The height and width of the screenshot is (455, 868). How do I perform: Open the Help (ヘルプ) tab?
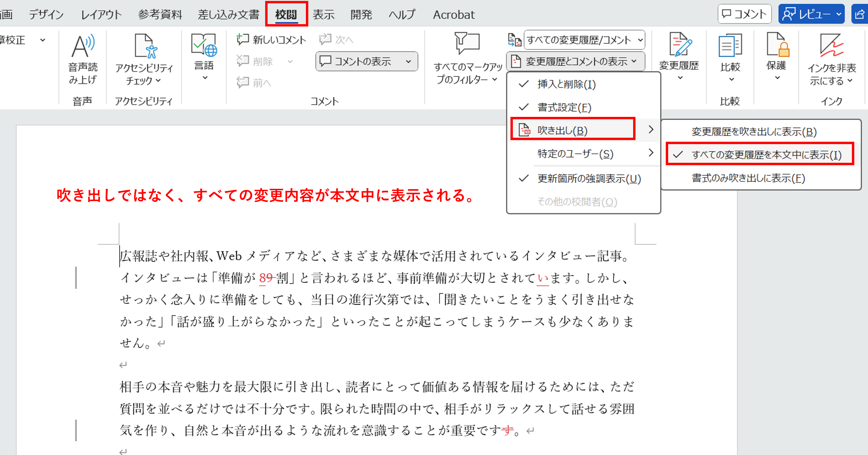coord(402,14)
